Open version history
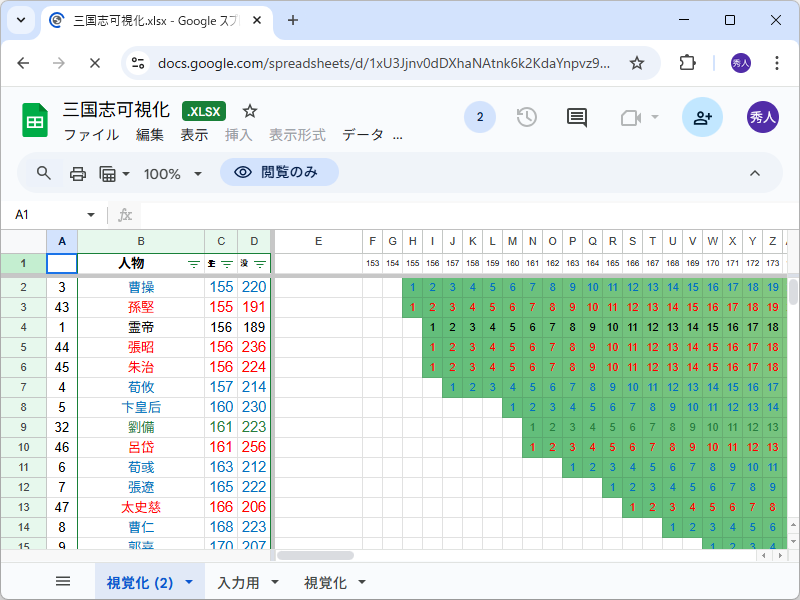 pyautogui.click(x=526, y=117)
